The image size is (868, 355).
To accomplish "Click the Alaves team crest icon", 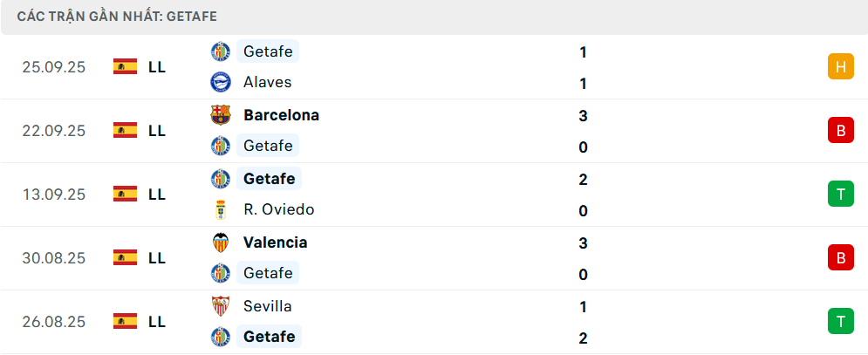I will pos(221,82).
